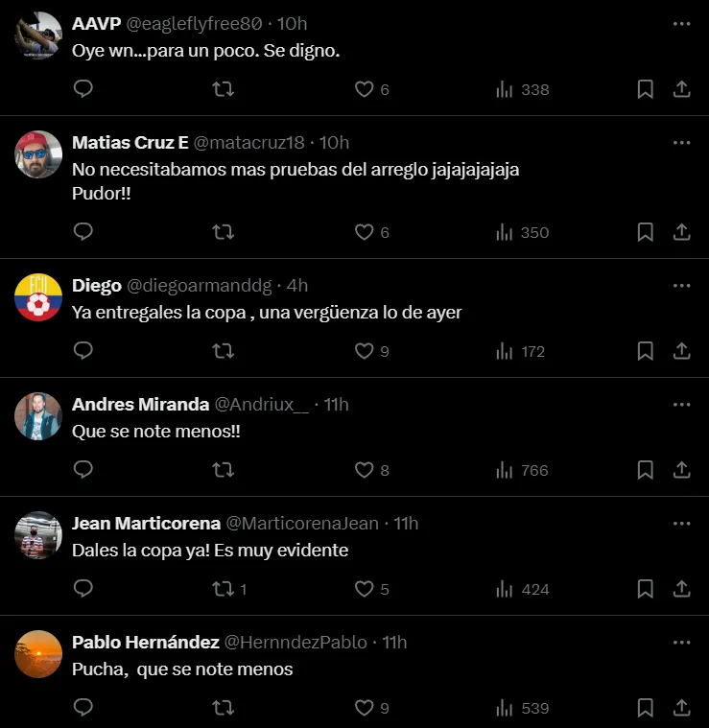Share Diego's tweet
The height and width of the screenshot is (728, 709).
pyautogui.click(x=682, y=351)
